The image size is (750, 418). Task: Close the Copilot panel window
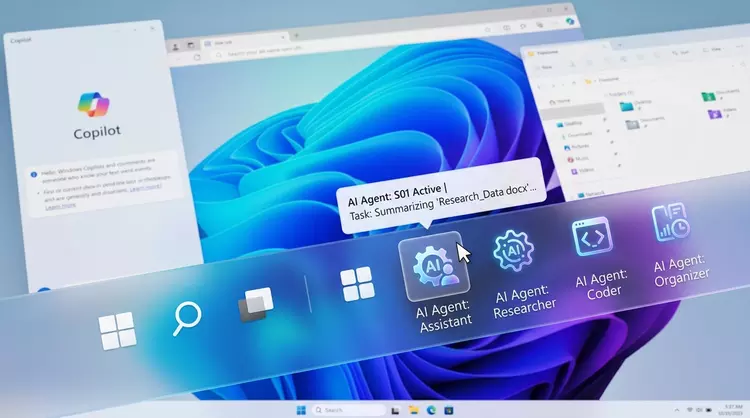[153, 29]
